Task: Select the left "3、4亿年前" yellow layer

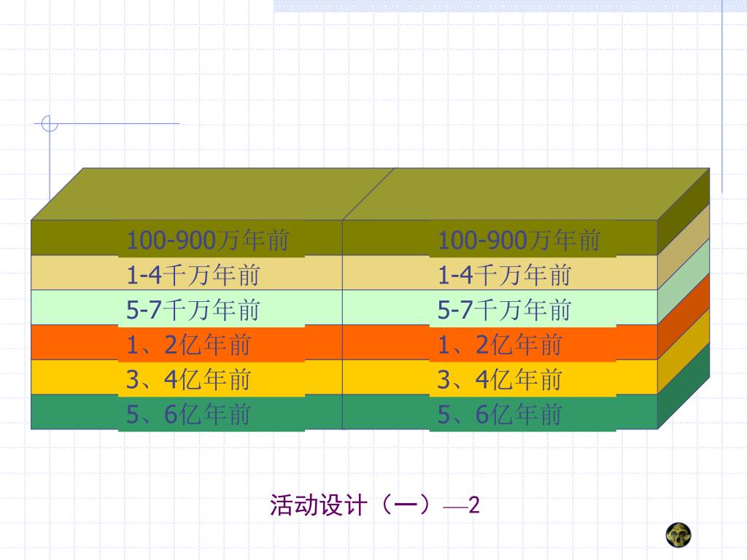Action: coord(187,378)
